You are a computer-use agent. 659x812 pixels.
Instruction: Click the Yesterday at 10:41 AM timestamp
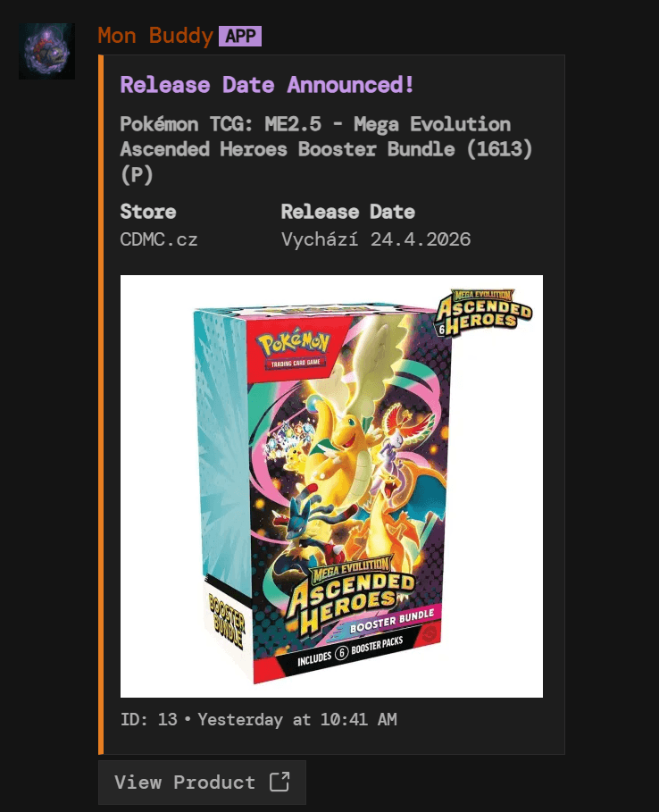click(297, 719)
